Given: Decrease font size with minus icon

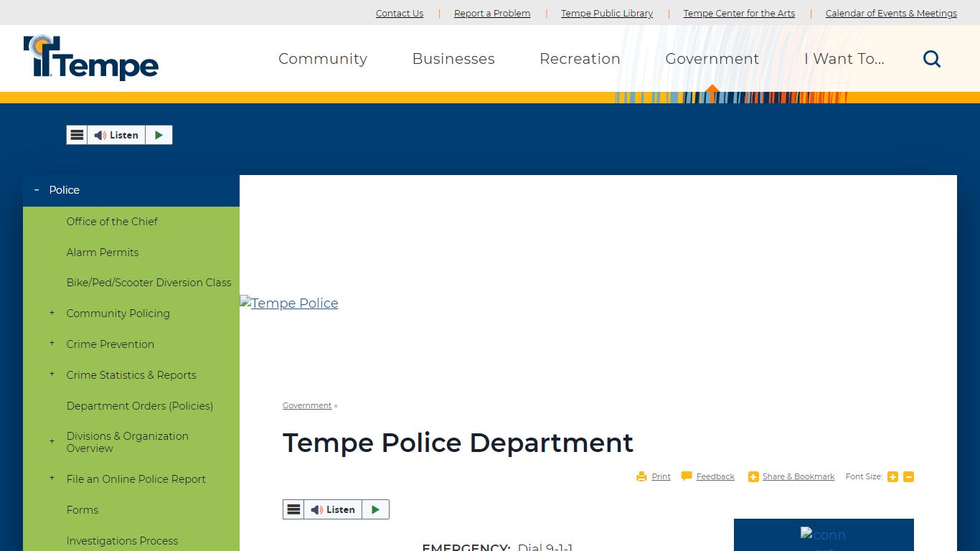Looking at the screenshot, I should pos(908,477).
